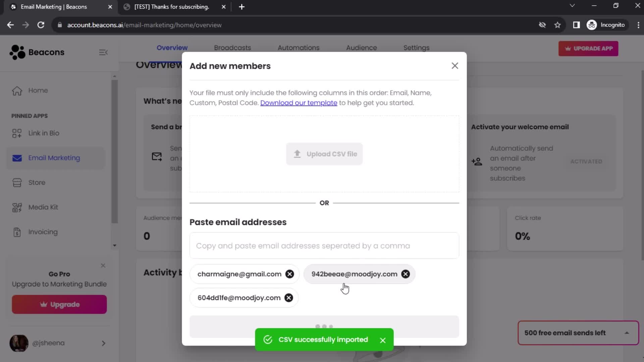Click the paste email addresses input field
Screen dimensions: 644x362
[324, 246]
